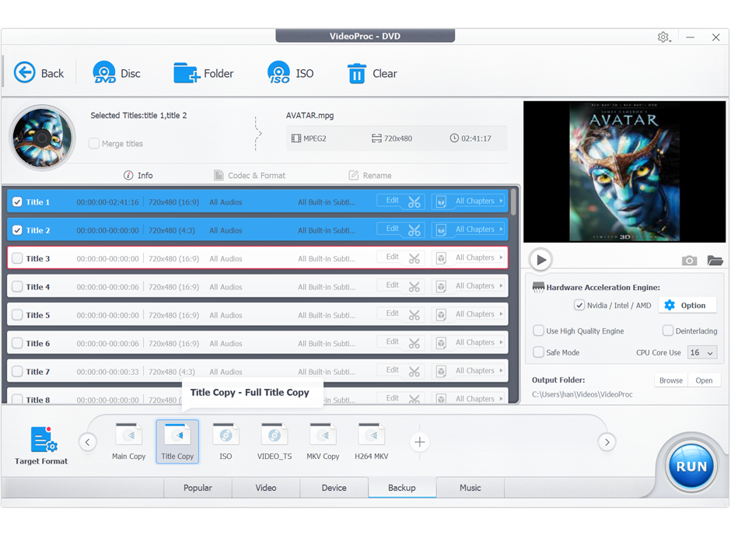Select Title Copy format profile

177,442
